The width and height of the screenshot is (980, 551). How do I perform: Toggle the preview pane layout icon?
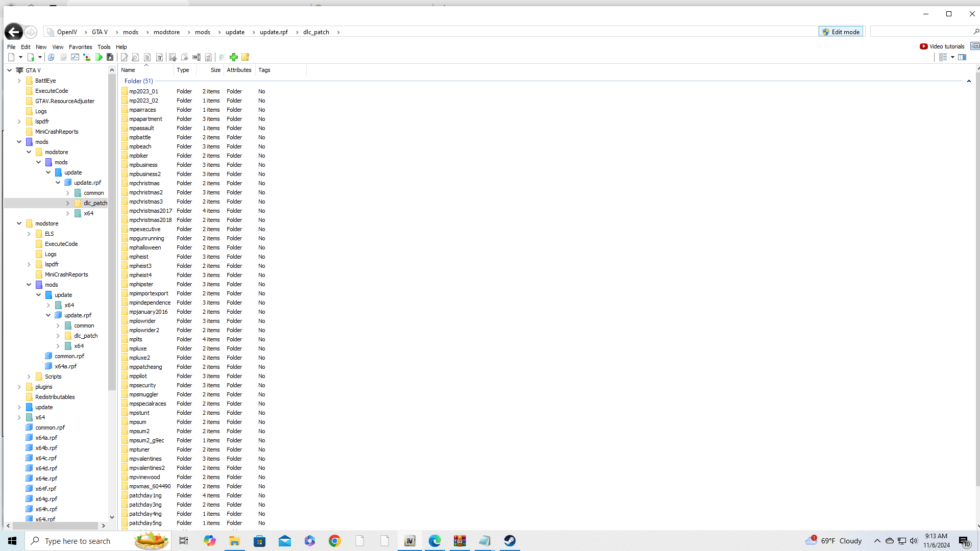(x=962, y=57)
